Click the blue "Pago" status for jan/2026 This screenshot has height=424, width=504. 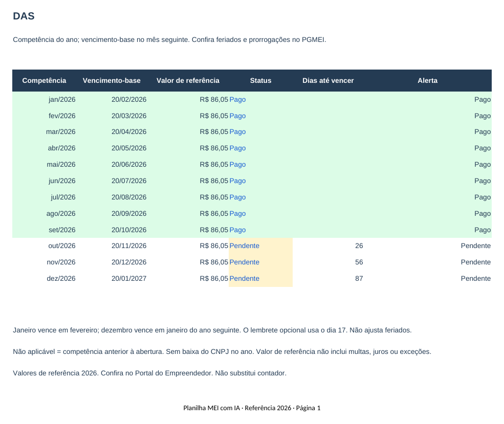point(237,100)
